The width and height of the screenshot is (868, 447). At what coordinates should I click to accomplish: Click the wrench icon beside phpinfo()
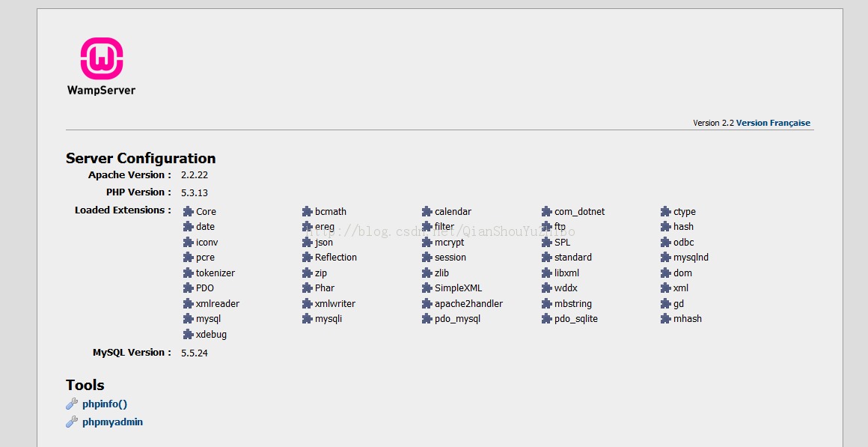pos(72,404)
